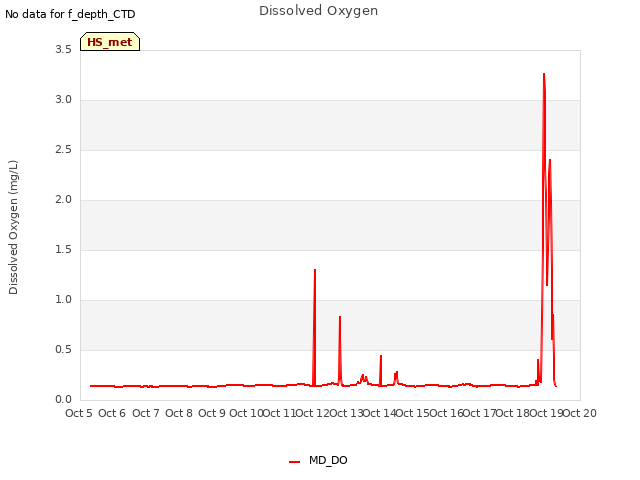Click the spike peak near 1.3 mg/L
The width and height of the screenshot is (640, 480).
click(x=315, y=270)
